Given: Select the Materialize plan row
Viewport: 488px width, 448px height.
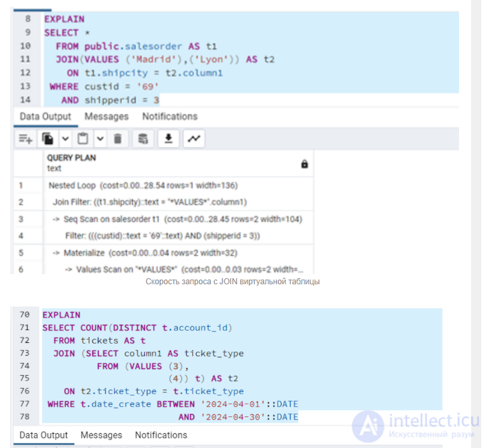Looking at the screenshot, I should pyautogui.click(x=179, y=253).
